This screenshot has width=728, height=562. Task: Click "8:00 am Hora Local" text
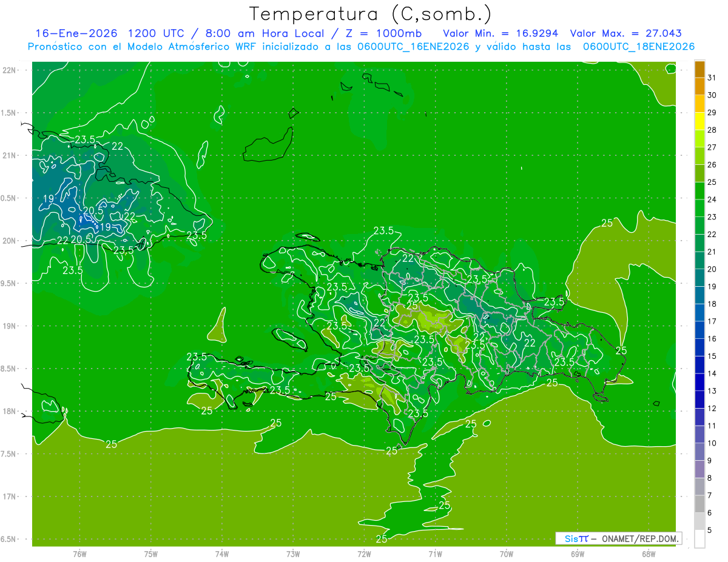pos(265,33)
